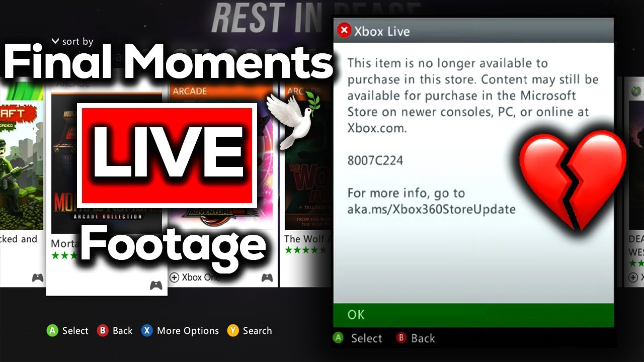Click the controller icon on the Adventure arcade tile

[267, 277]
